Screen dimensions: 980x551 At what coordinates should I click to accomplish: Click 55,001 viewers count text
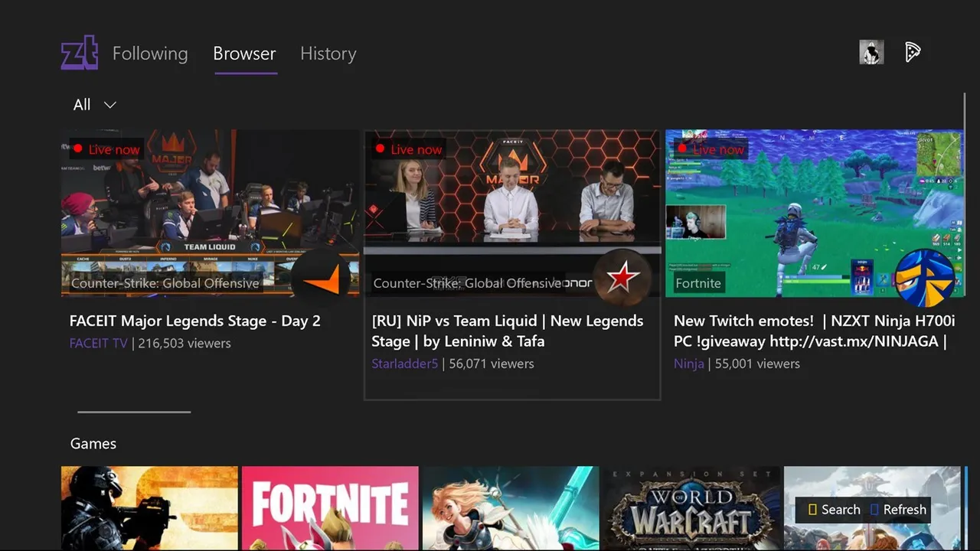757,364
